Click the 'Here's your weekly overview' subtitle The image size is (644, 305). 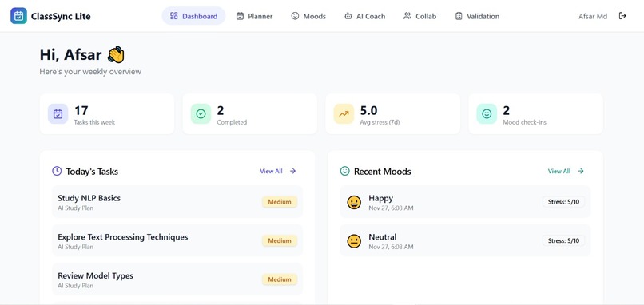click(90, 71)
